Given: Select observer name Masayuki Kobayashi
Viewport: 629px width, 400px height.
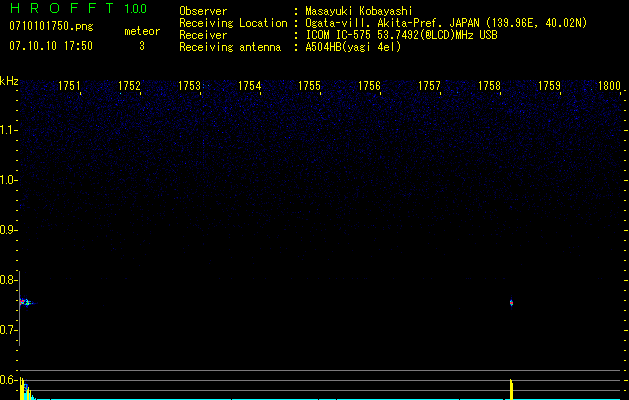Looking at the screenshot, I should 359,11.
